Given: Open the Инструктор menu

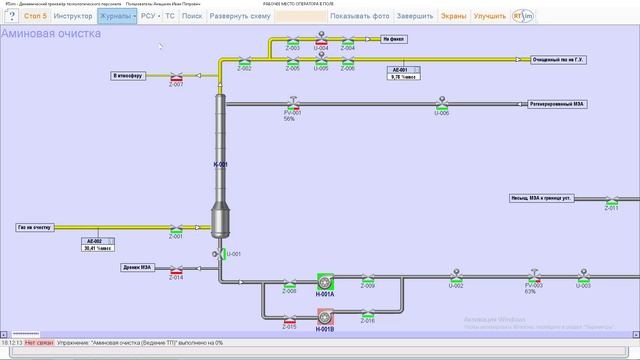Looking at the screenshot, I should pyautogui.click(x=73, y=16).
